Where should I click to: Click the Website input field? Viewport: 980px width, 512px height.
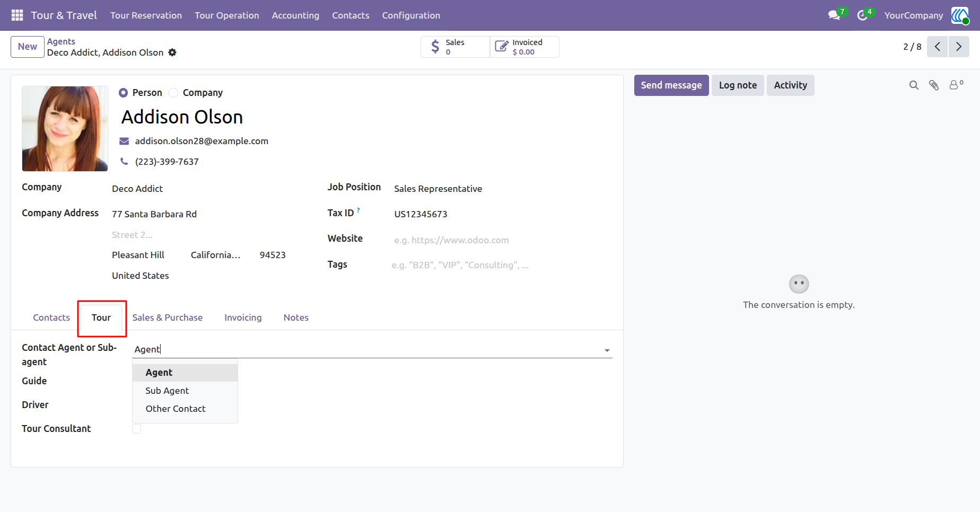tap(502, 240)
